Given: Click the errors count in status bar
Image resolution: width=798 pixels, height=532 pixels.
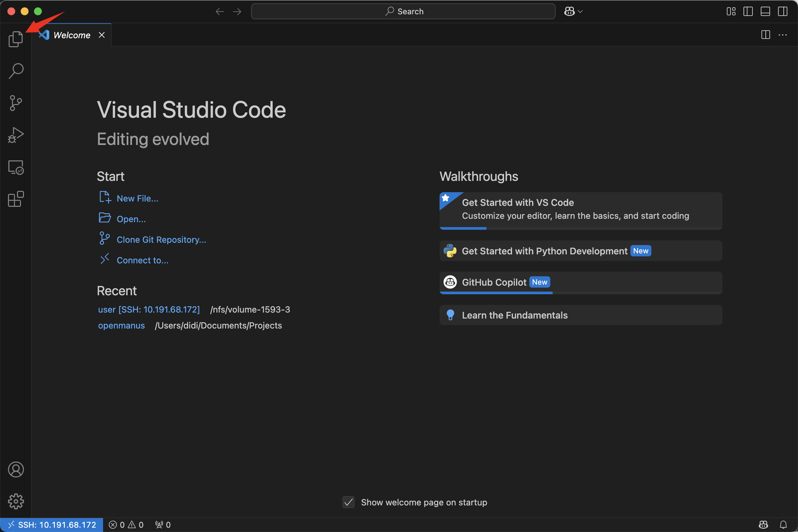Looking at the screenshot, I should tap(117, 525).
